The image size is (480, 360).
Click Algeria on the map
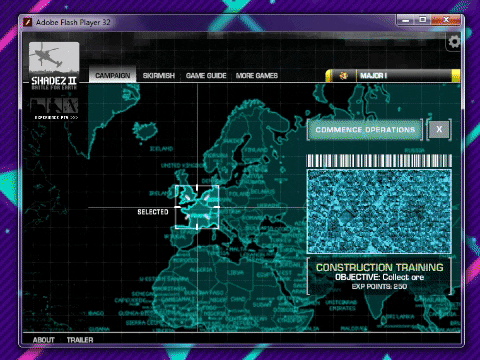pyautogui.click(x=201, y=269)
